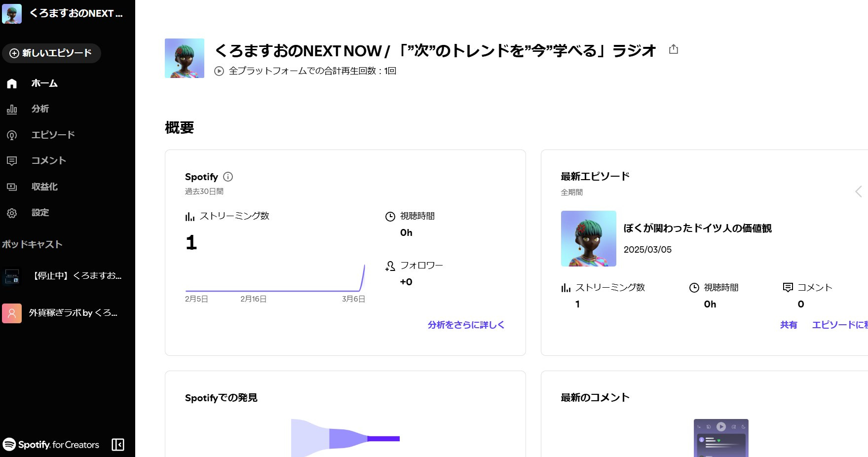
Task: Click the episode date 2025/03/05
Action: click(647, 250)
